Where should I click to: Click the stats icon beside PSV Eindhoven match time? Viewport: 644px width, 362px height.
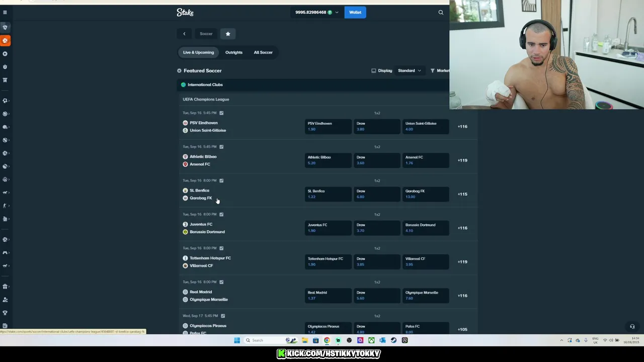(x=221, y=113)
